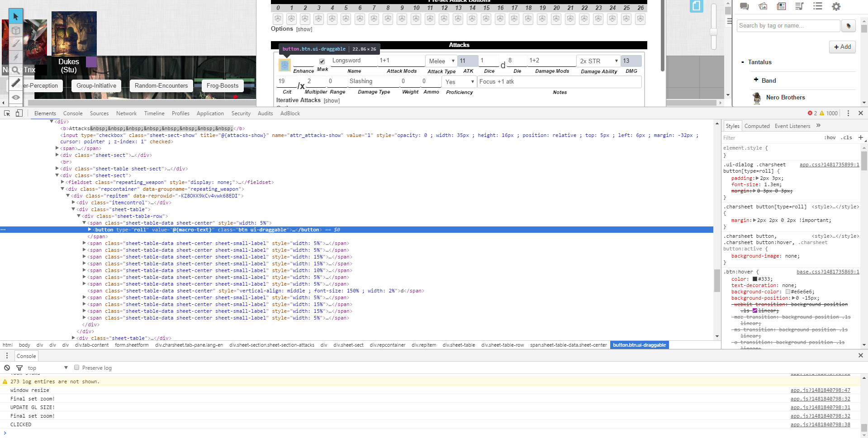Screen dimensions: 868x438
Task: Open the chat speech-bubble tab
Action: [744, 6]
